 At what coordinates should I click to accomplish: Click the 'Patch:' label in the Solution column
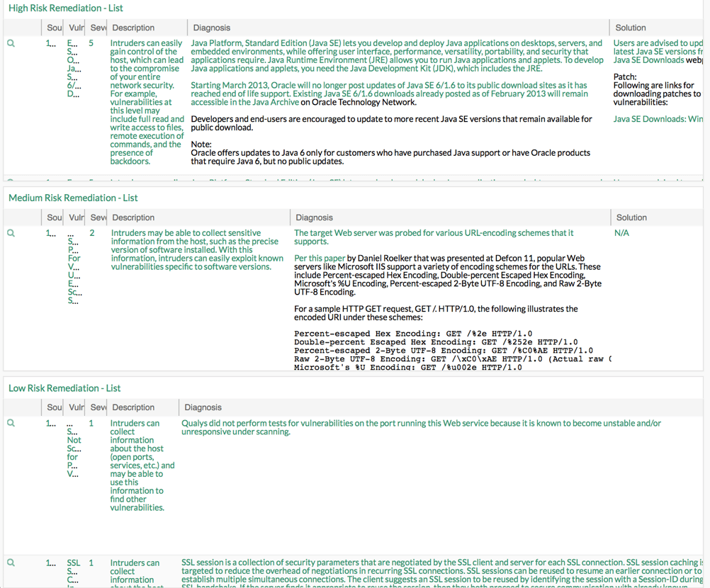(625, 77)
